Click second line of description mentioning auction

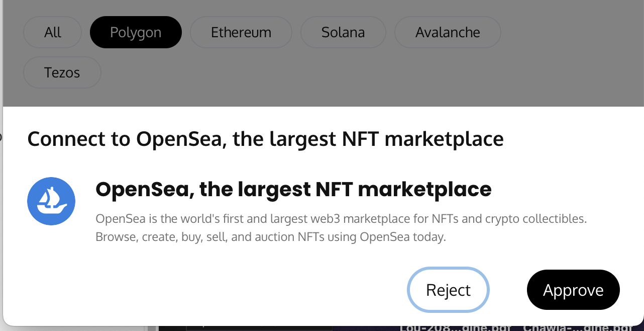(x=271, y=236)
